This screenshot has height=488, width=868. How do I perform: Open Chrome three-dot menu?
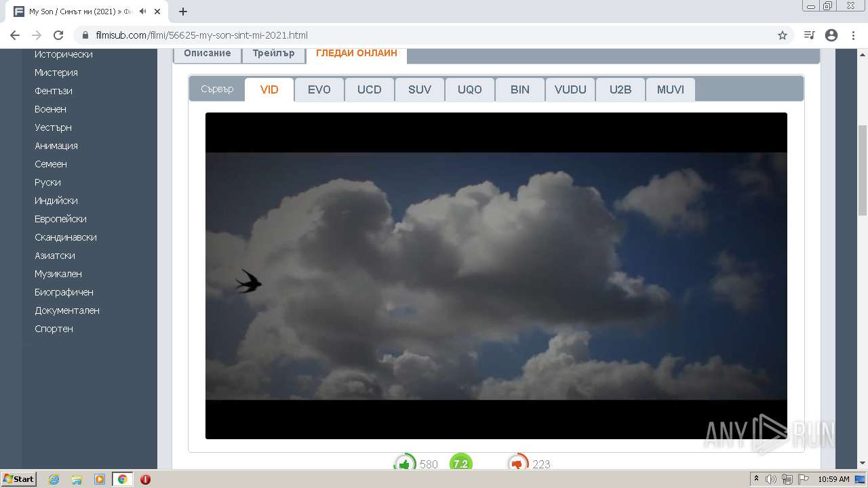pos(853,35)
